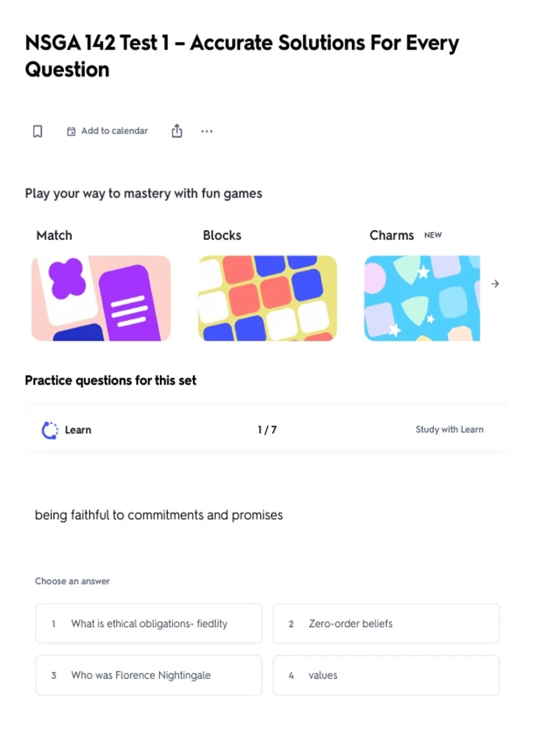Click the bookmark save icon

tap(38, 131)
